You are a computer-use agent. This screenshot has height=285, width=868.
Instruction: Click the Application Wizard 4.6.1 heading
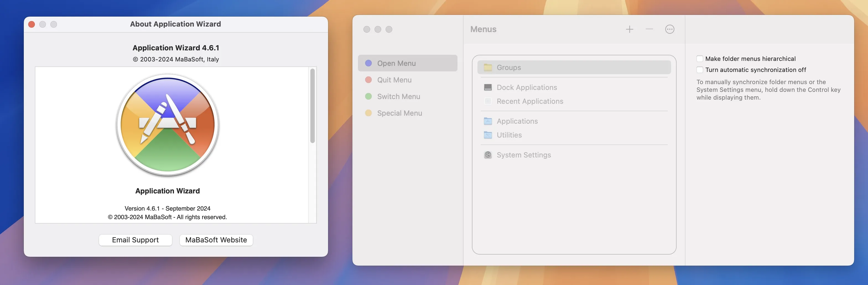tap(176, 48)
